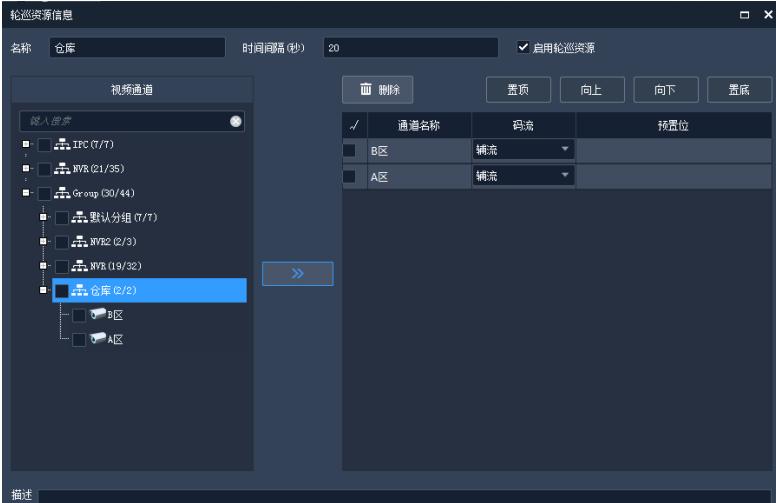Click the camera icon beside A区
Viewport: 776px width, 503px height.
97,338
